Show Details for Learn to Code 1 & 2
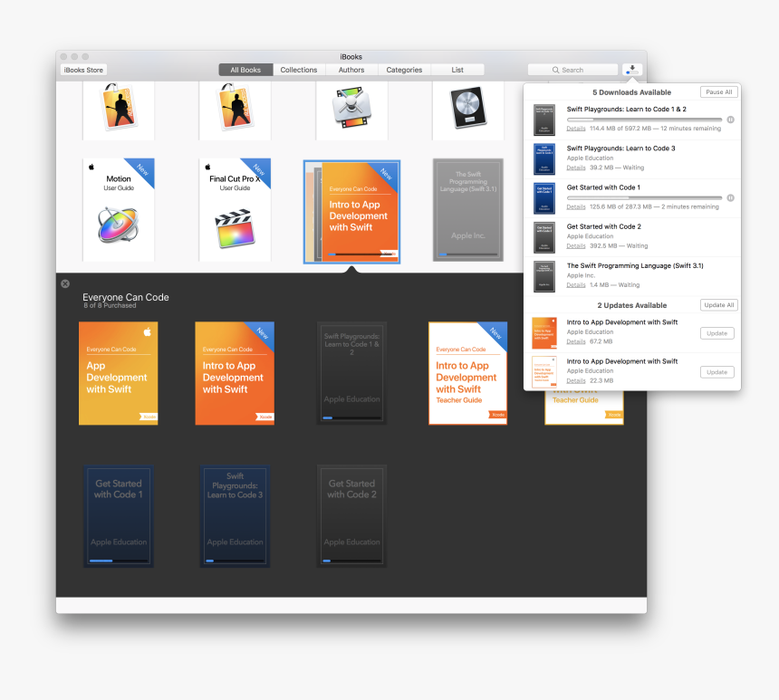The image size is (779, 700). click(576, 129)
